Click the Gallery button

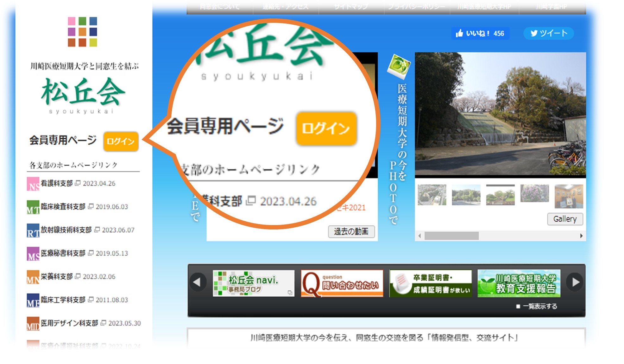565,219
